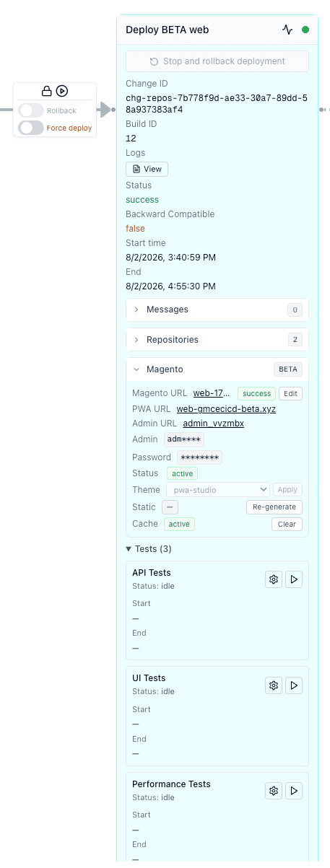Viewport: 330px width, 868px height.
Task: Run Performance Tests with play button
Action: (294, 791)
